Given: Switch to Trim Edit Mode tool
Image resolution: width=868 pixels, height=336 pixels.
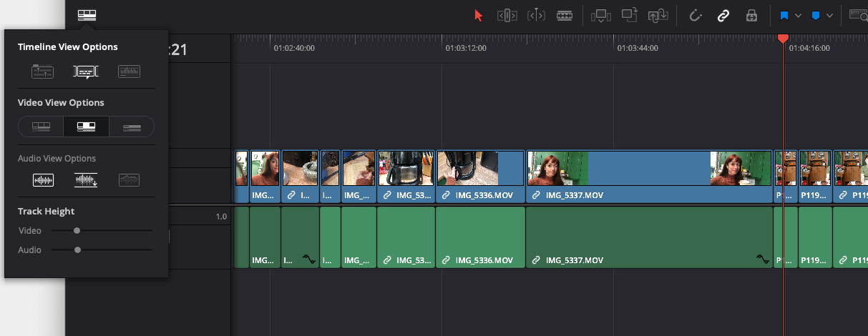Looking at the screenshot, I should [x=507, y=15].
